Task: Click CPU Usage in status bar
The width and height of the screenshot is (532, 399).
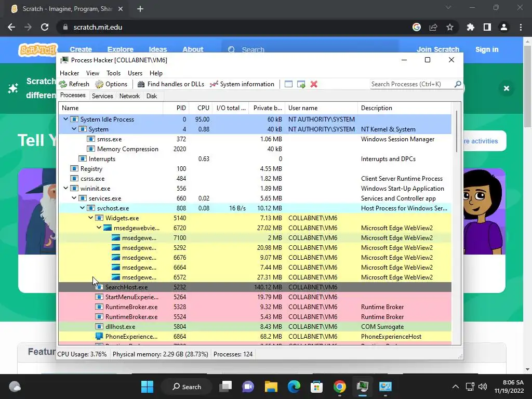Action: [x=82, y=354]
